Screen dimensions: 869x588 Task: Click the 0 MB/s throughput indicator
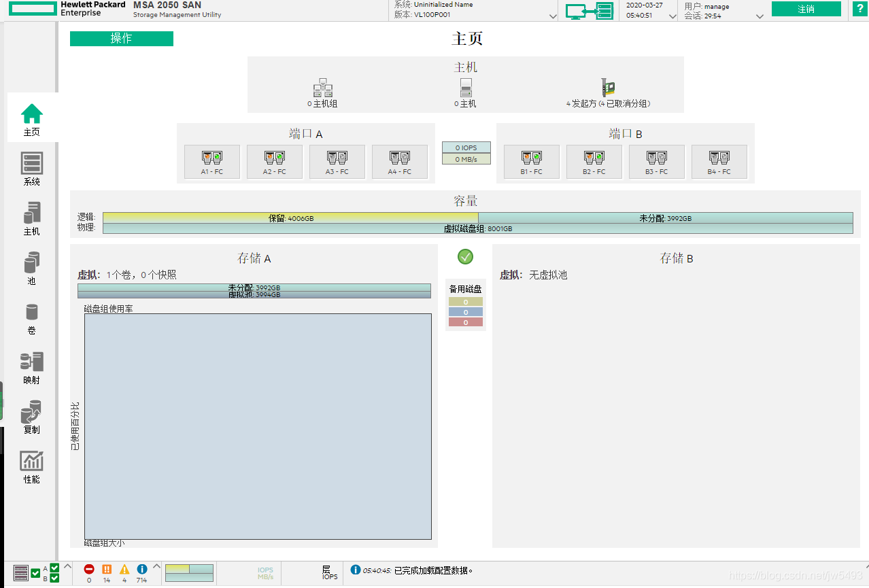466,159
